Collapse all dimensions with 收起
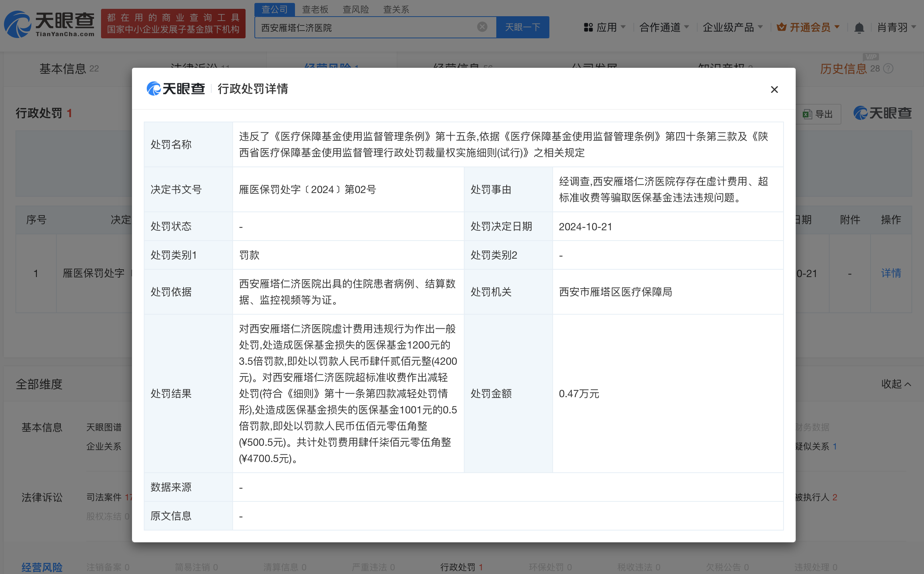The image size is (924, 574). pos(896,384)
